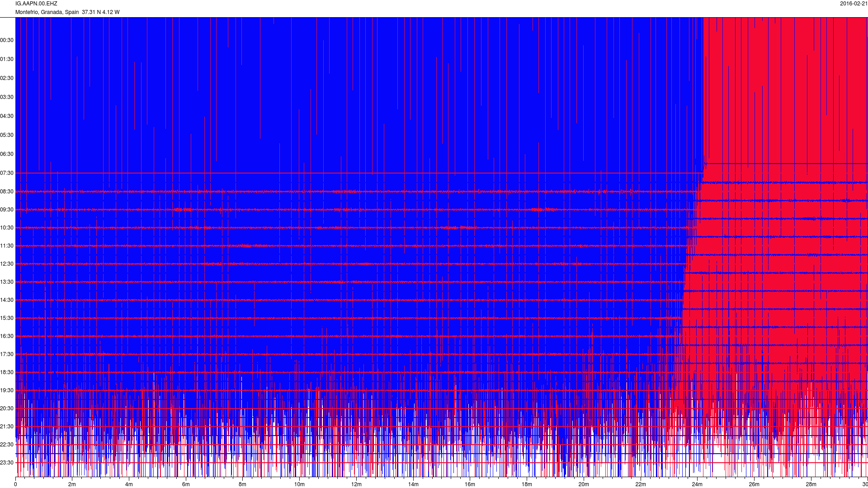Click the station code IG.AAPN.00.EHZ

tap(36, 4)
